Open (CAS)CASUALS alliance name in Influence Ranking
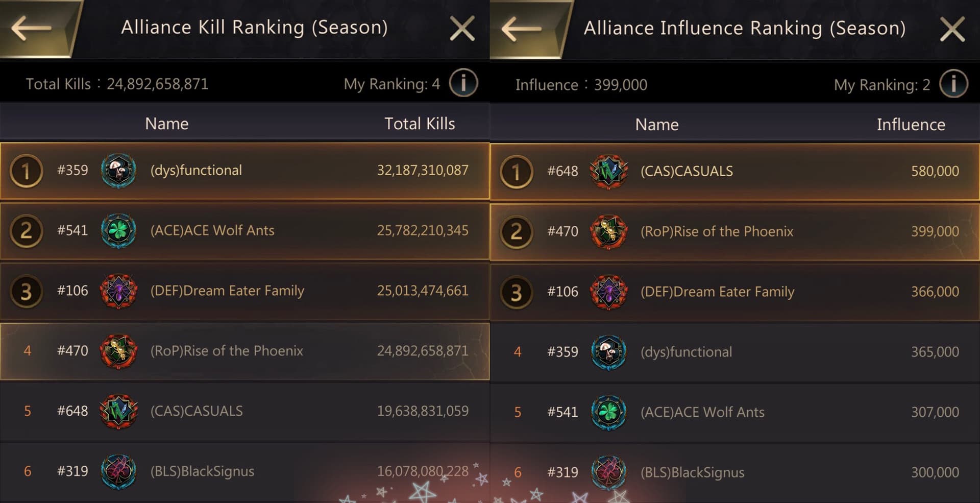Screen dimensions: 980x503 click(687, 172)
